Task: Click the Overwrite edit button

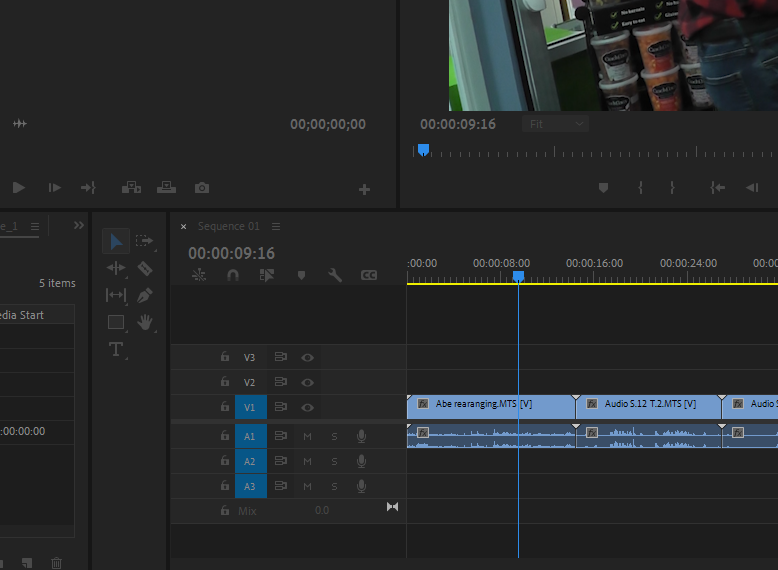Action: 166,188
